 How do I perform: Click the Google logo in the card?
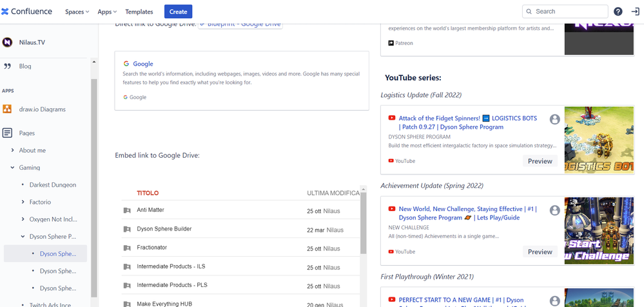126,64
